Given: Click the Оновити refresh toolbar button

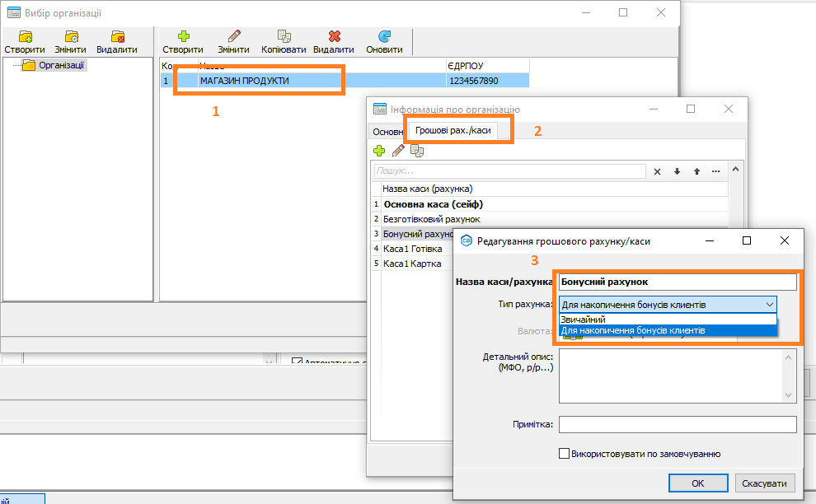Looking at the screenshot, I should 385,42.
